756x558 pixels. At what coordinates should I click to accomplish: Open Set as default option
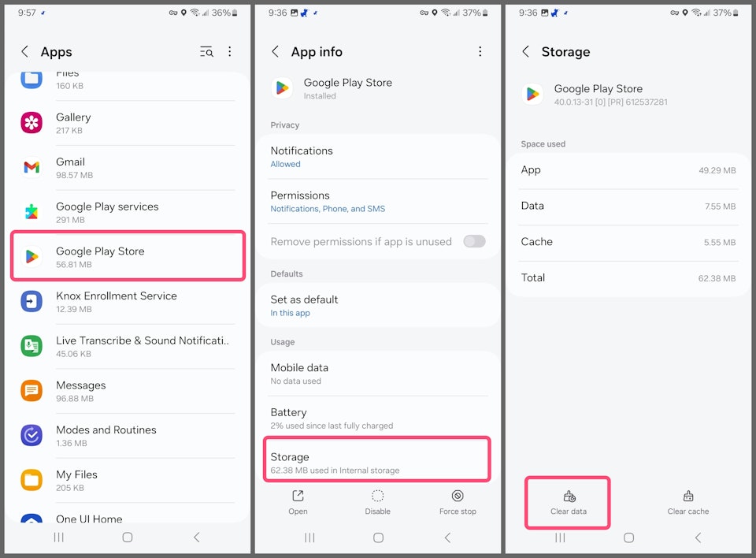[x=378, y=305]
